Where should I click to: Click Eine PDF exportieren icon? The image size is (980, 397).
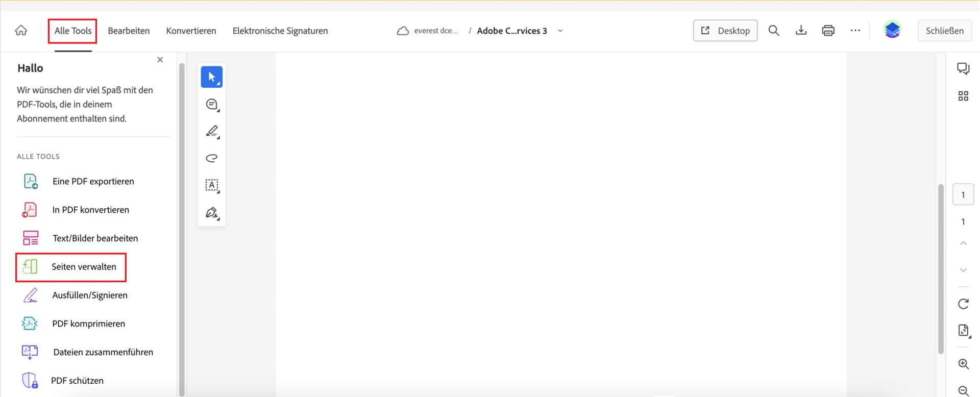coord(31,181)
